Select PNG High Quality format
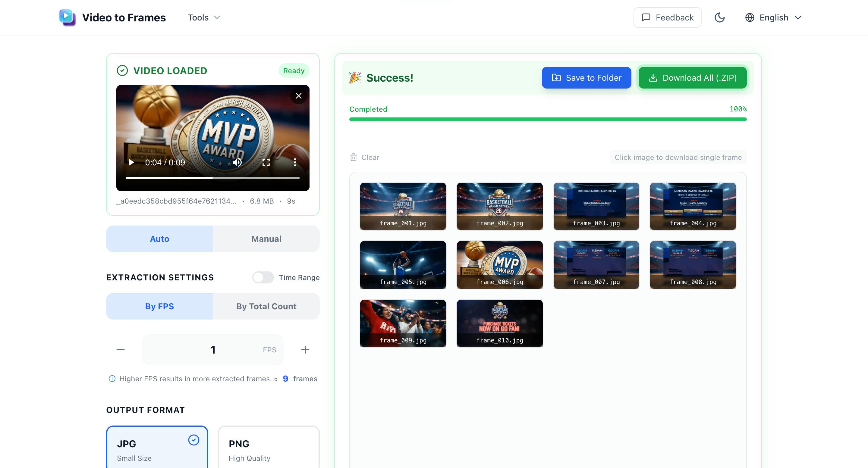The width and height of the screenshot is (868, 468). [x=269, y=447]
